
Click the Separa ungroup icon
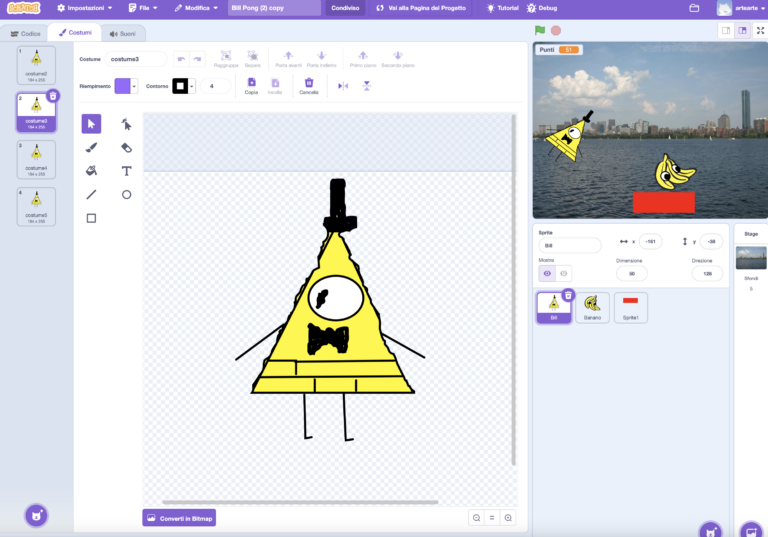252,55
